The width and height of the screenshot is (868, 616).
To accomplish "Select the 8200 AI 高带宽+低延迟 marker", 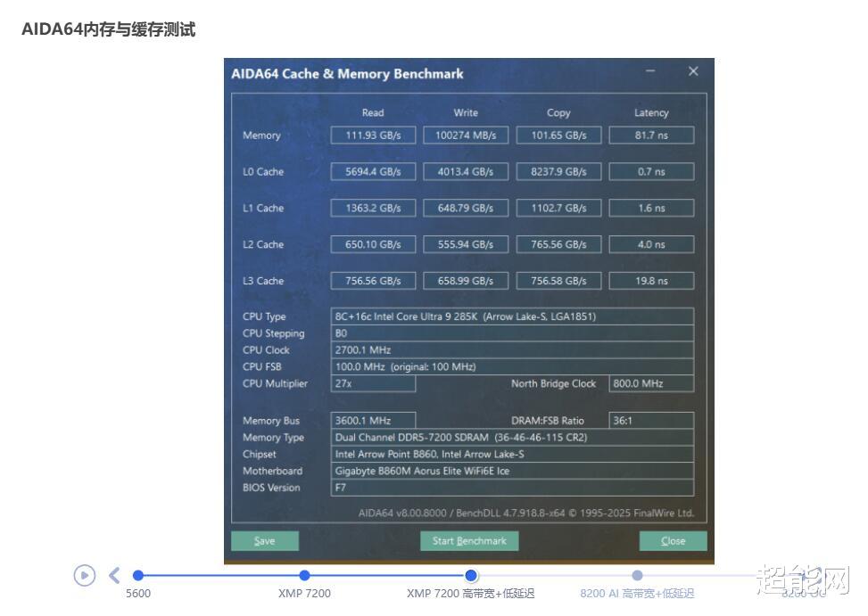I will 637,576.
